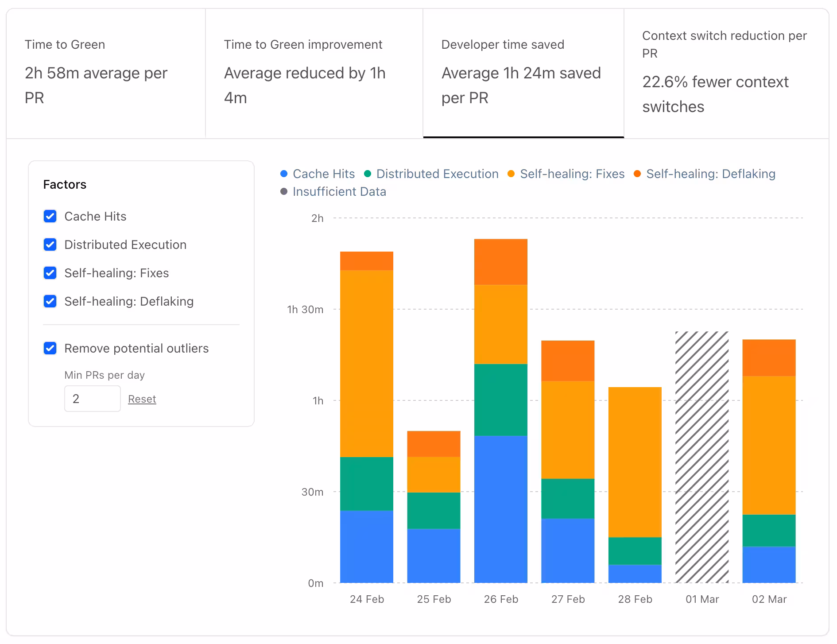Select the hatched 01 Mar bar
This screenshot has width=837, height=644.
(702, 461)
